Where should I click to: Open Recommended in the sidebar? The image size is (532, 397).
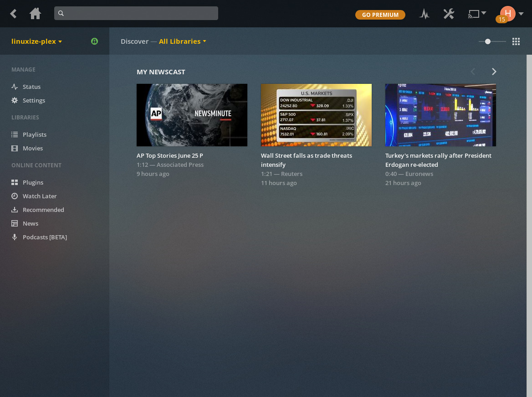click(x=43, y=210)
